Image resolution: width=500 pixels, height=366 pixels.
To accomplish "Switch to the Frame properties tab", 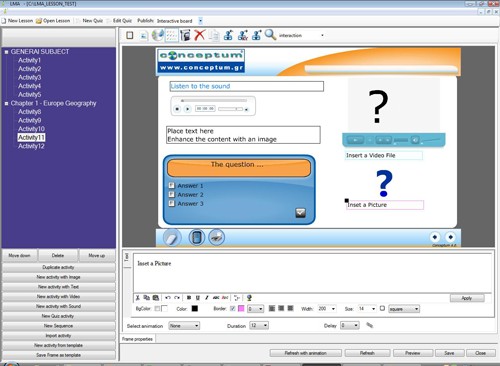I will [x=137, y=339].
